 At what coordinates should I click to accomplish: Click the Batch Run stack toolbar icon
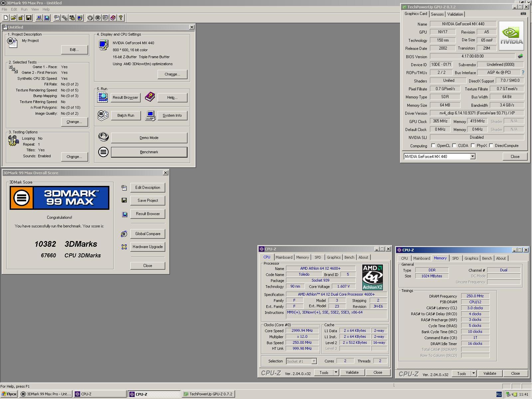[105, 18]
